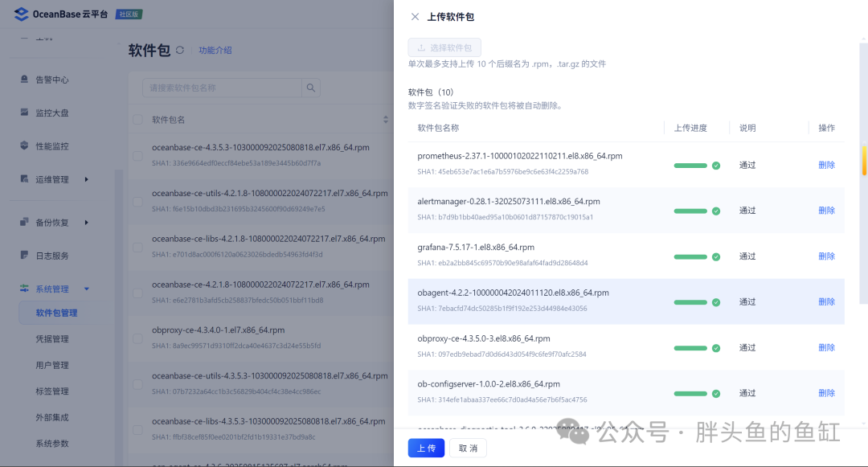Viewport: 868px width, 467px height.
Task: Check the box for oceanbase-ce-libs-4.2.1.8 row
Action: 138,247
